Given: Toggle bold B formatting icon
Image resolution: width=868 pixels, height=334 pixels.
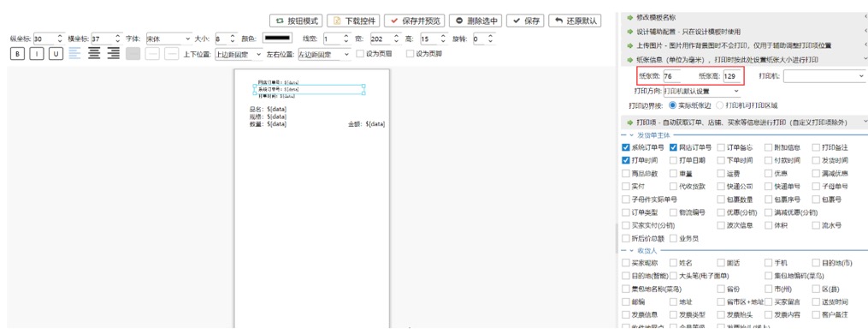Looking at the screenshot, I should [17, 54].
